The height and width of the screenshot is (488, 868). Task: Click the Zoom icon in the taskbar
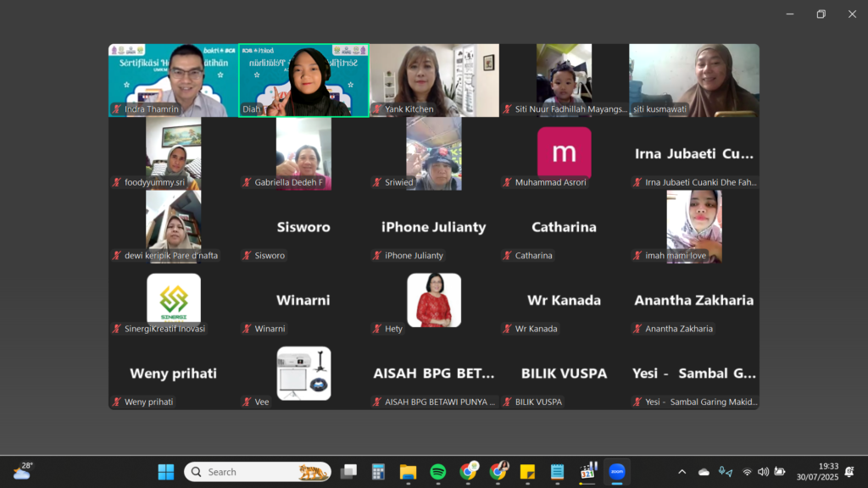(616, 472)
